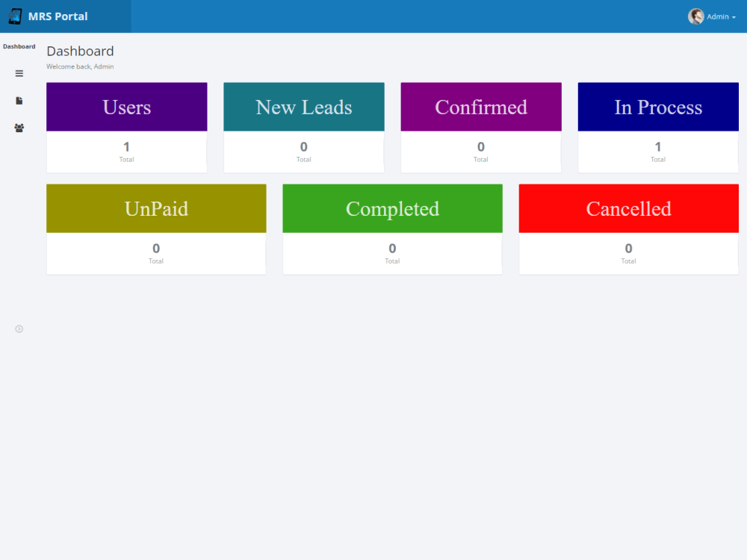747x560 pixels.
Task: Select the document icon in the sidebar
Action: (x=19, y=100)
